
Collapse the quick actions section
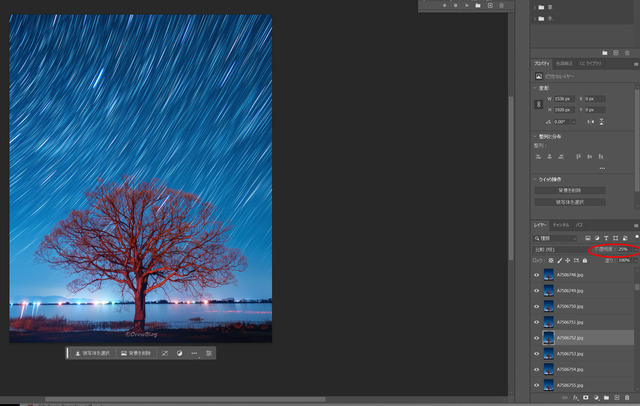tap(535, 180)
